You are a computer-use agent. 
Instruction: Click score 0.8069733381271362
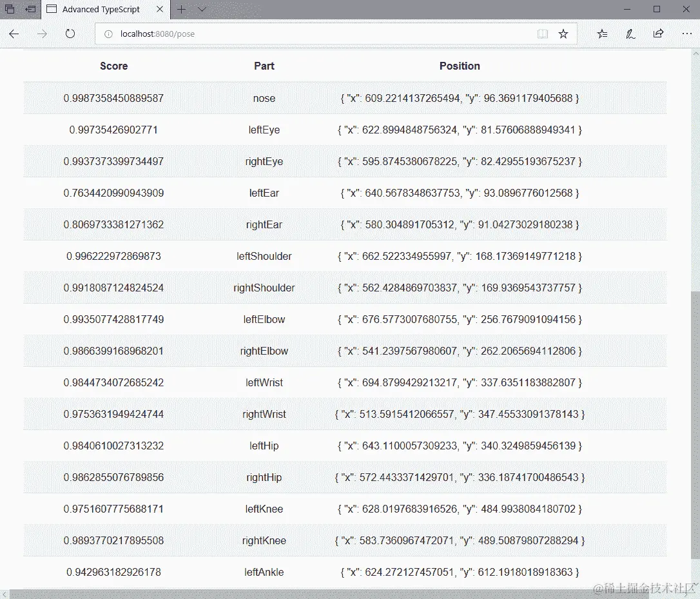pyautogui.click(x=114, y=224)
